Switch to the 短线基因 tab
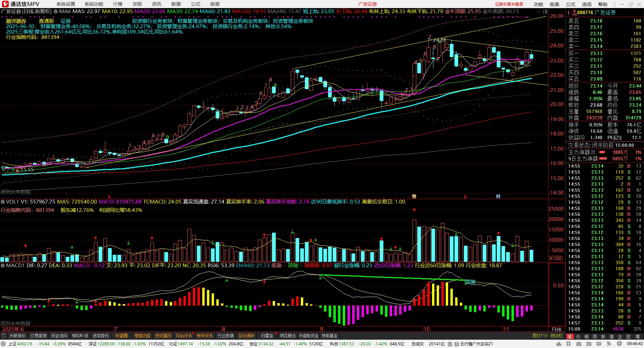 click(x=163, y=336)
